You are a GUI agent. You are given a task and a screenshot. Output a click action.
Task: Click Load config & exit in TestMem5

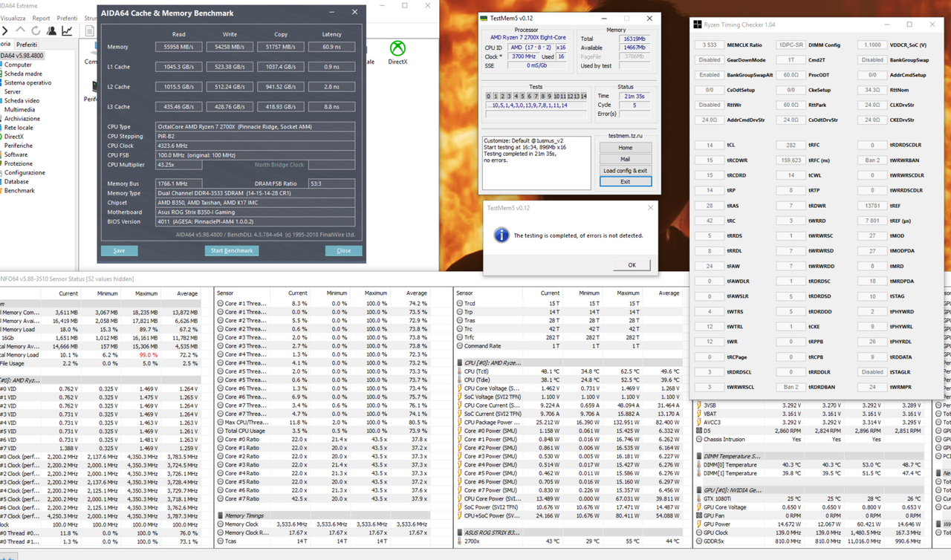pos(625,171)
